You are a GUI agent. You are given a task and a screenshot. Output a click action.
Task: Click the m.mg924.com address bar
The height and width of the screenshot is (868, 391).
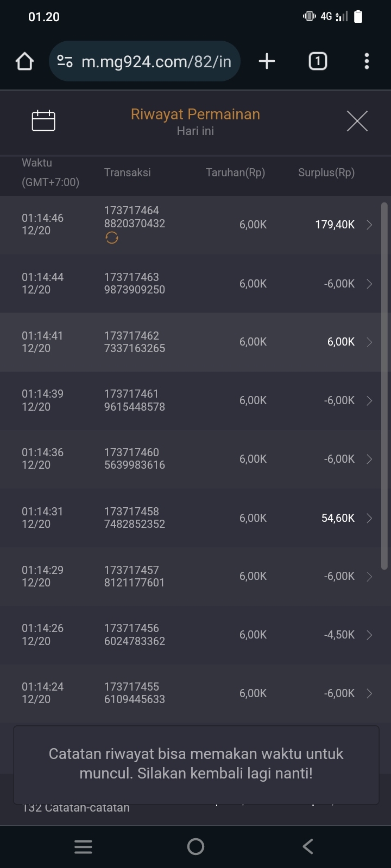point(156,61)
